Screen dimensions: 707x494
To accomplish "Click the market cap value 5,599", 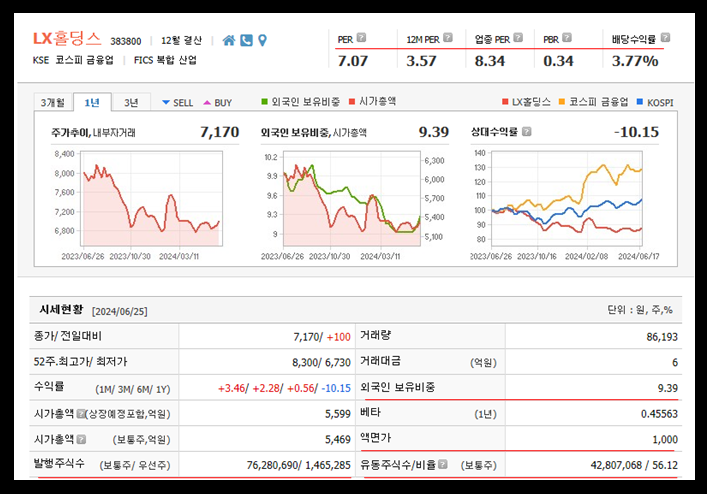I will (338, 414).
